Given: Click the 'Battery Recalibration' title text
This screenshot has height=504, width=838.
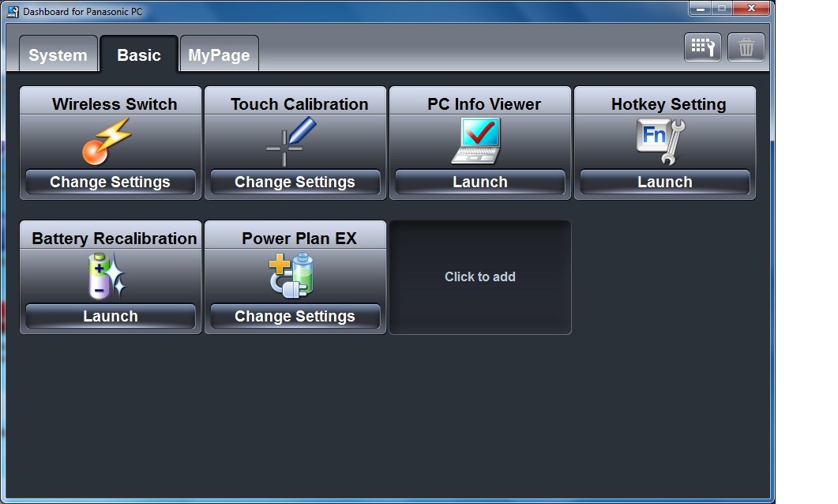Looking at the screenshot, I should 115,239.
